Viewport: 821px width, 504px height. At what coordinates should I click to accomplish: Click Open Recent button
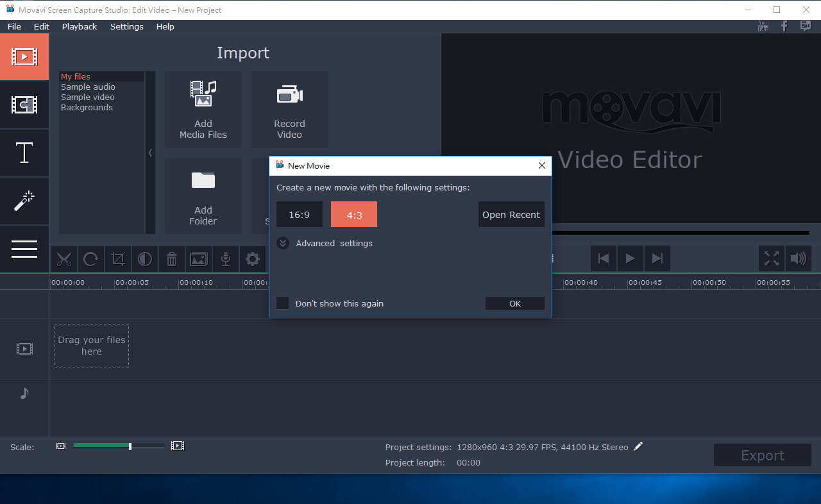click(511, 215)
